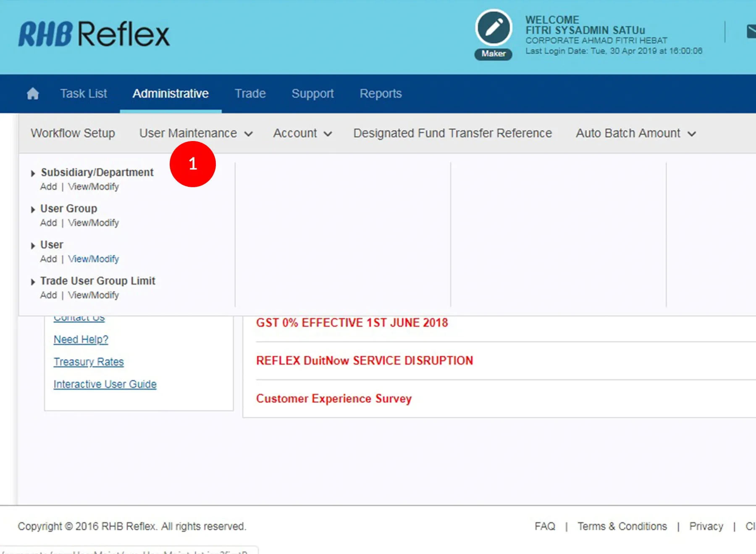Image resolution: width=756 pixels, height=554 pixels.
Task: Open the mail envelope icon
Action: pyautogui.click(x=751, y=31)
